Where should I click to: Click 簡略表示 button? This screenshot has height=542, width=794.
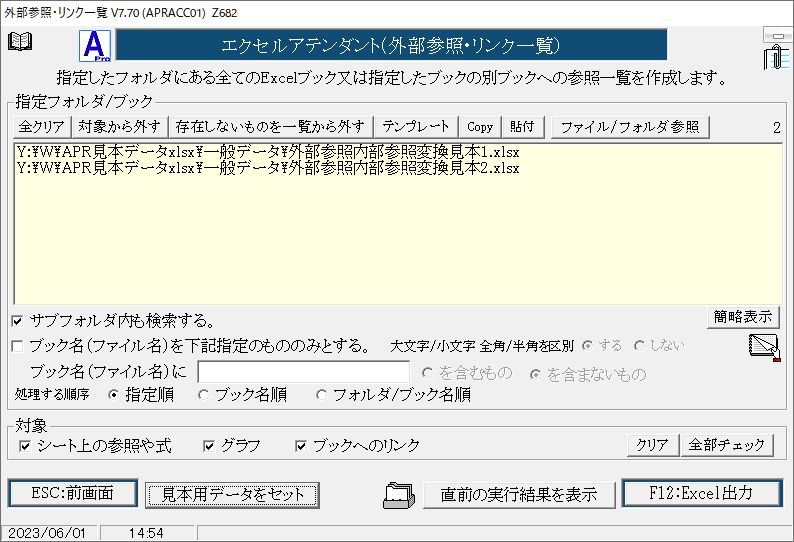click(743, 317)
